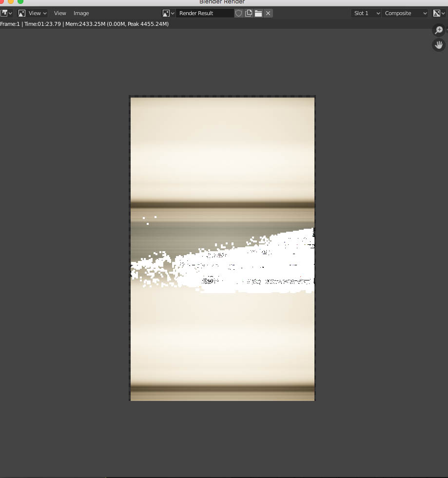This screenshot has width=448, height=478.
Task: Expand the Slot 1 dropdown
Action: (x=366, y=13)
